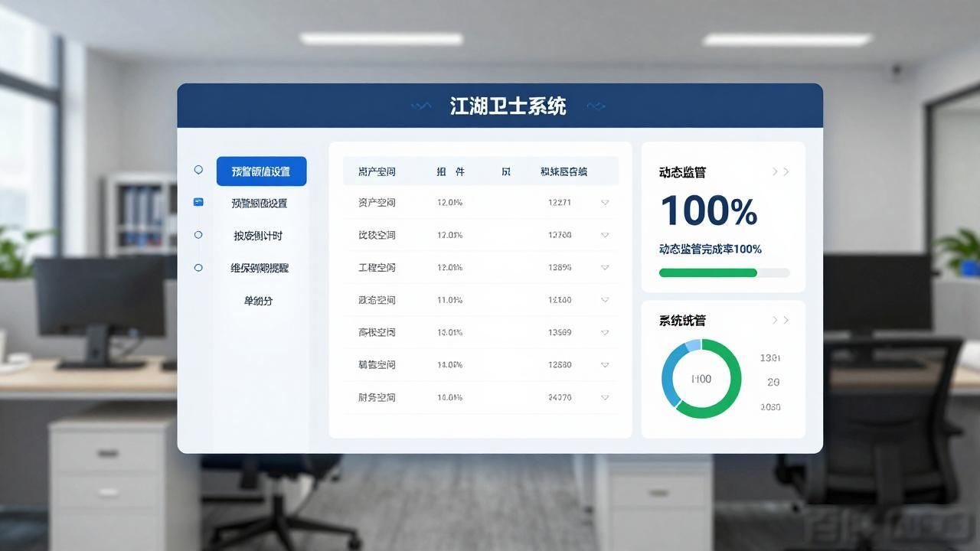Click the 13569 value cell
980x551 pixels.
[560, 332]
